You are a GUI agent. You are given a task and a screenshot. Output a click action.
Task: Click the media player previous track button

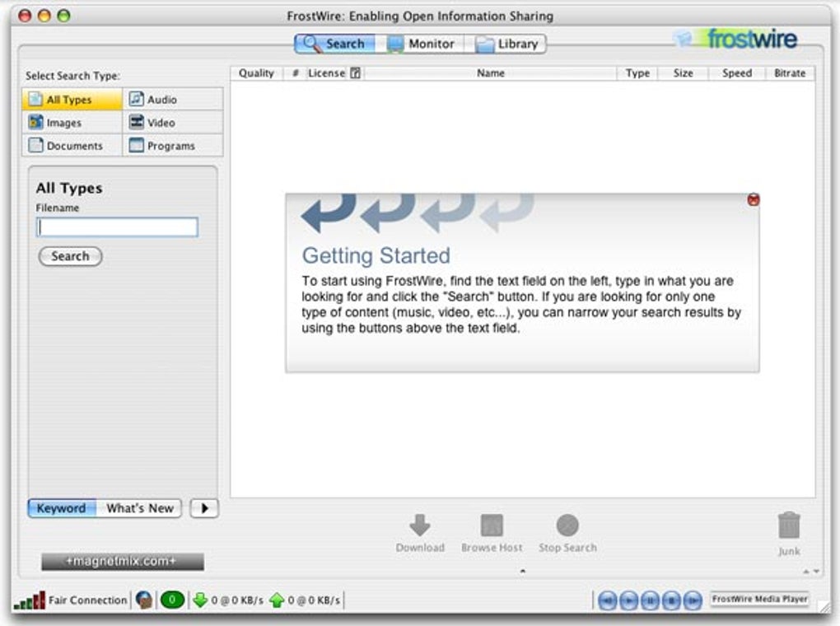coord(608,600)
